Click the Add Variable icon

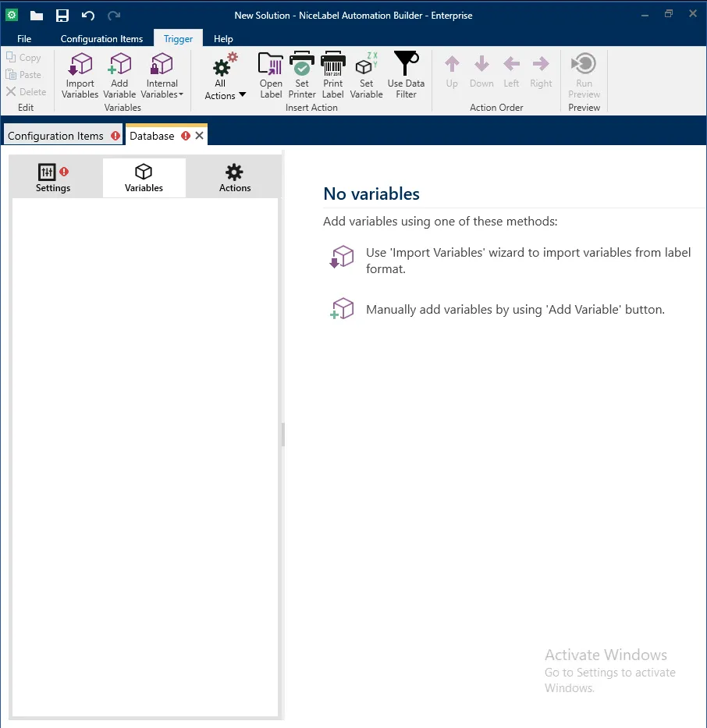[x=119, y=74]
